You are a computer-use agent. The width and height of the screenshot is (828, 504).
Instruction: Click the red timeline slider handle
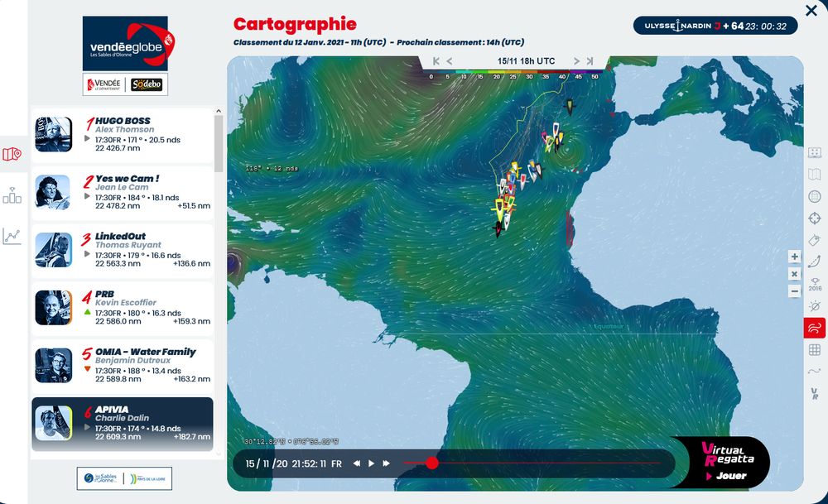[432, 463]
